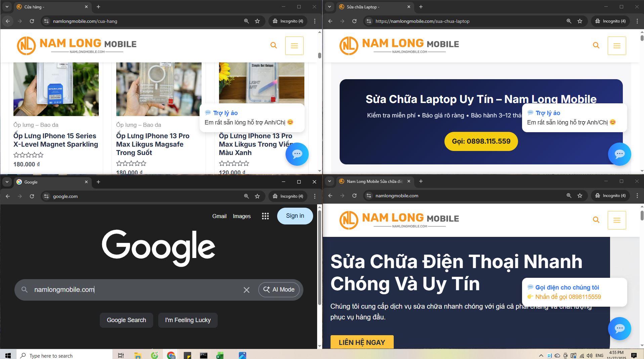The height and width of the screenshot is (359, 644).
Task: Click the Google search input field
Action: click(x=134, y=290)
